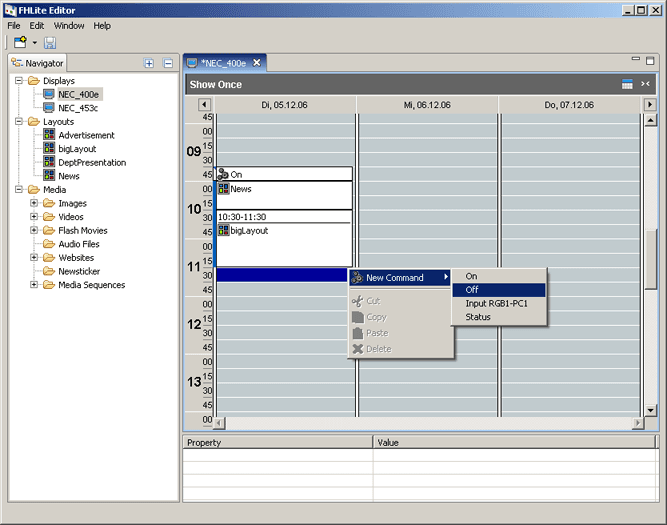Image resolution: width=667 pixels, height=525 pixels.
Task: Go to previous day in calendar
Action: (204, 105)
